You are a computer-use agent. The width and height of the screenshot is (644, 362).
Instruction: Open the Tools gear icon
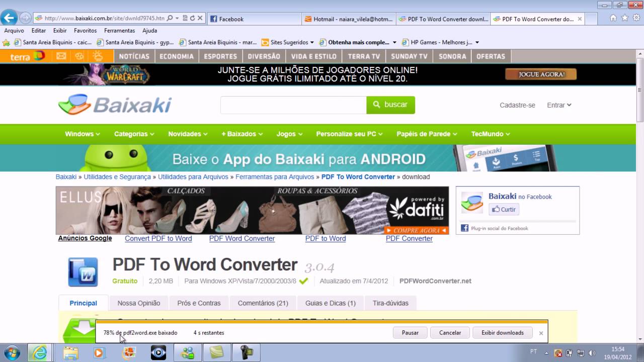636,18
